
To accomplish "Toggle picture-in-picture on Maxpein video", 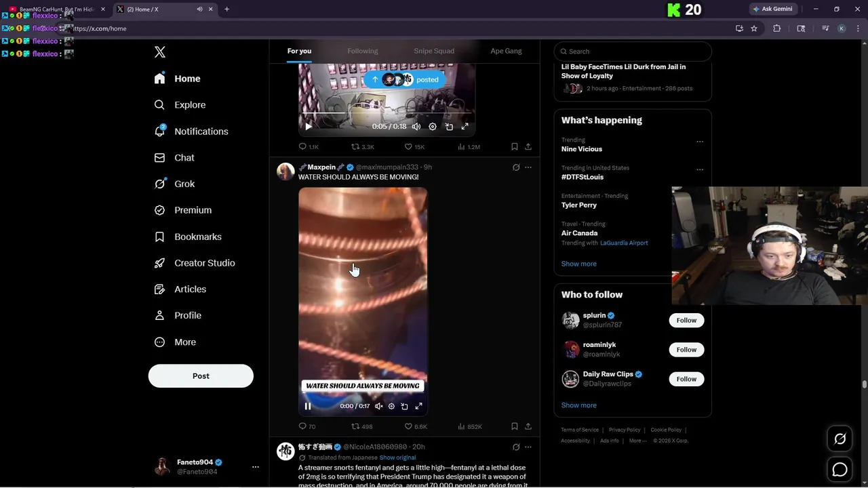I will point(404,406).
